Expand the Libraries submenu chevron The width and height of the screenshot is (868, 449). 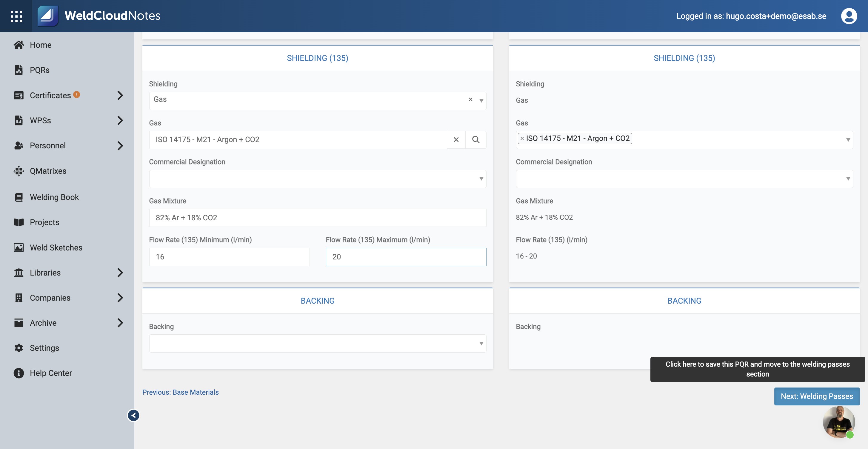point(120,272)
